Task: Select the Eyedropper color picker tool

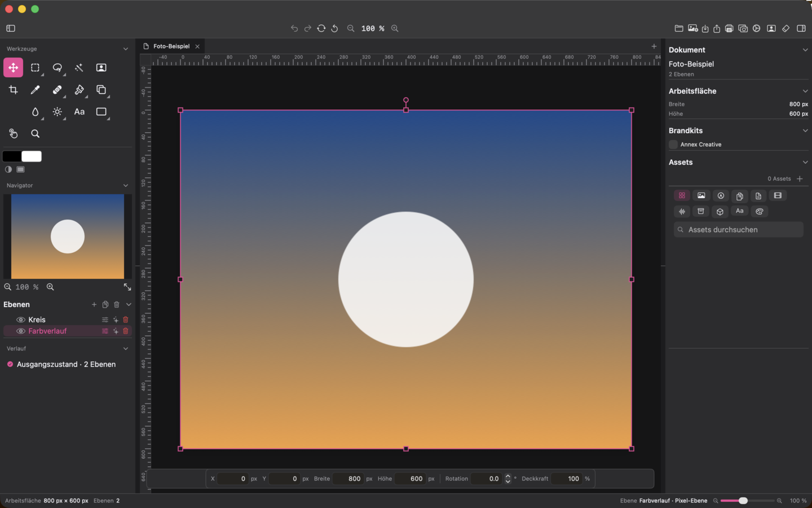Action: [36, 90]
